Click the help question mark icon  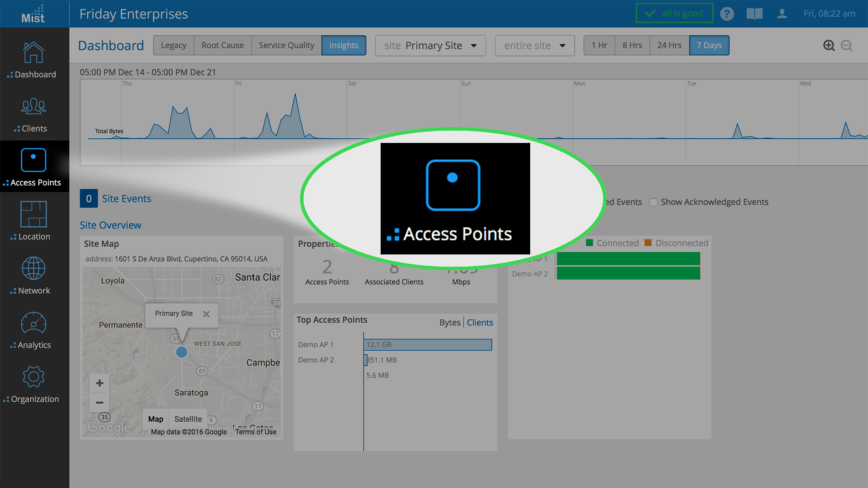point(726,14)
